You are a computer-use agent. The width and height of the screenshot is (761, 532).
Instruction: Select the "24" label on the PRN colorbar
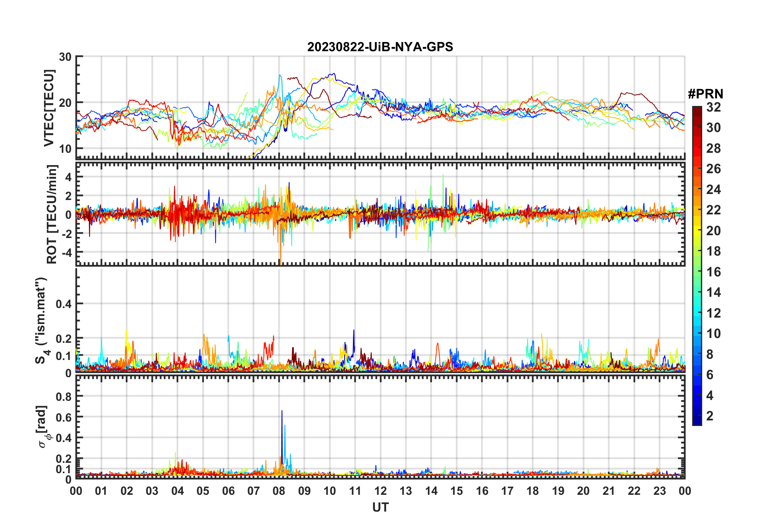(713, 190)
